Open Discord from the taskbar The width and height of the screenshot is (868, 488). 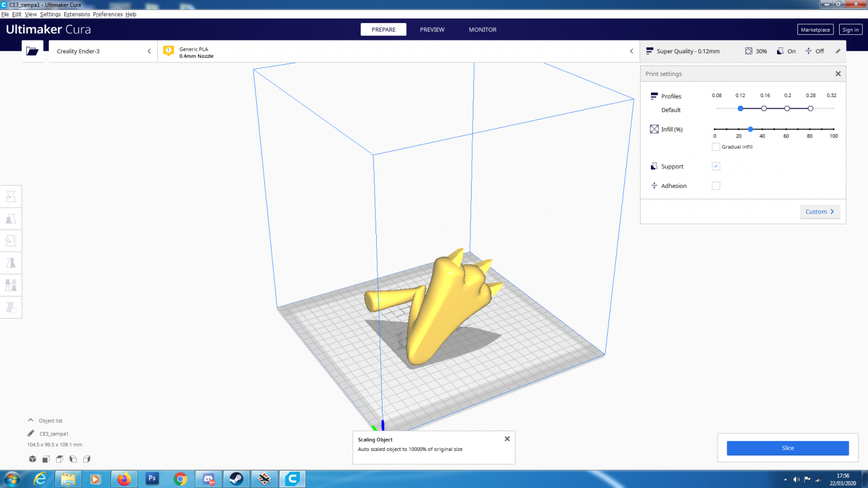208,479
